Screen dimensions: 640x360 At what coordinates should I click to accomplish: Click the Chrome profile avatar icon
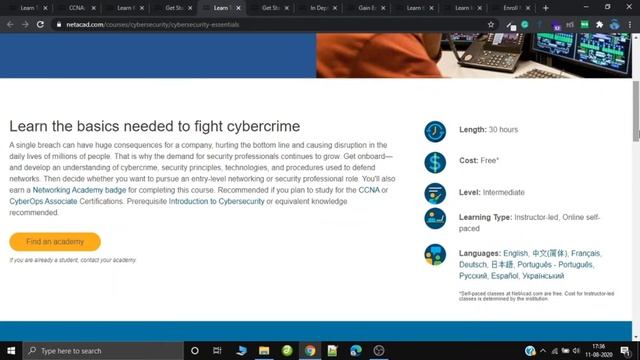pos(615,24)
